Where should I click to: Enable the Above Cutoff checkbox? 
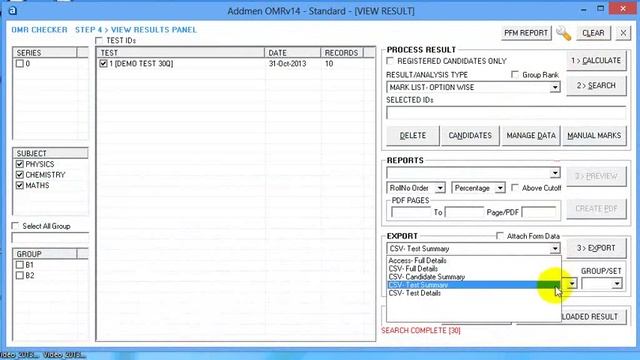pyautogui.click(x=515, y=188)
